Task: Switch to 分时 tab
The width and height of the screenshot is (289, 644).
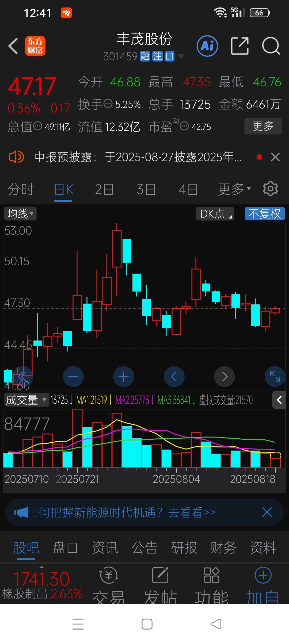Action: click(x=21, y=189)
